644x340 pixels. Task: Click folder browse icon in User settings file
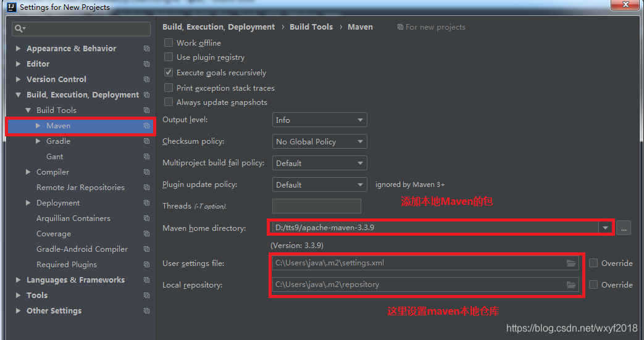(571, 263)
